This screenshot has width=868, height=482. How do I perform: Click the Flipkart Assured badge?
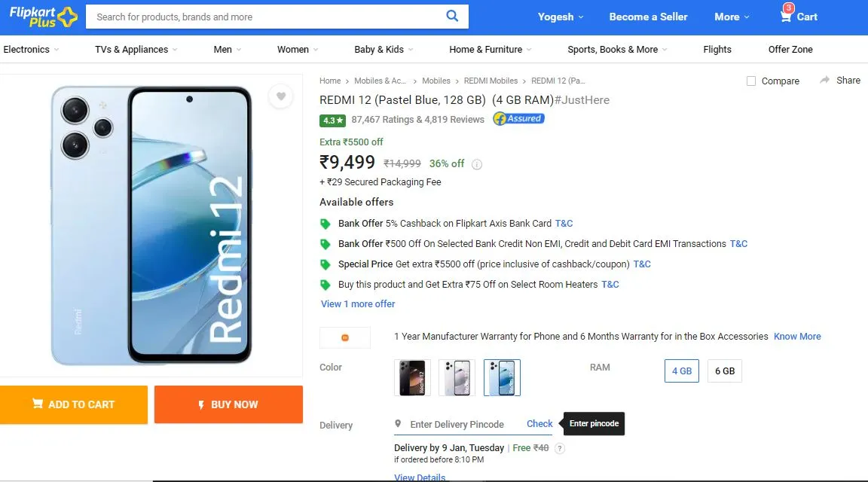(x=518, y=118)
